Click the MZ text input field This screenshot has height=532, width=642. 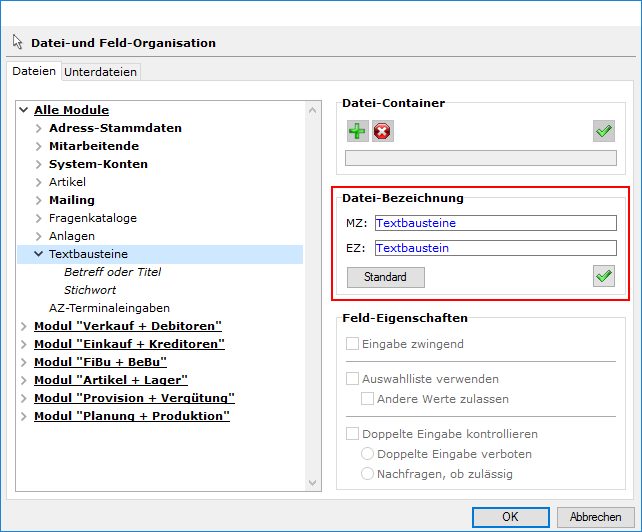point(495,224)
